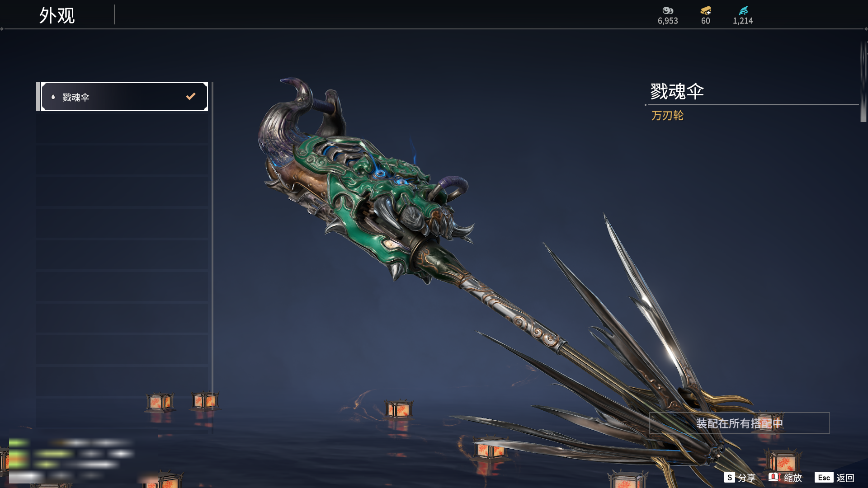The width and height of the screenshot is (868, 488).
Task: Click the gold ingot currency icon
Action: tap(706, 10)
